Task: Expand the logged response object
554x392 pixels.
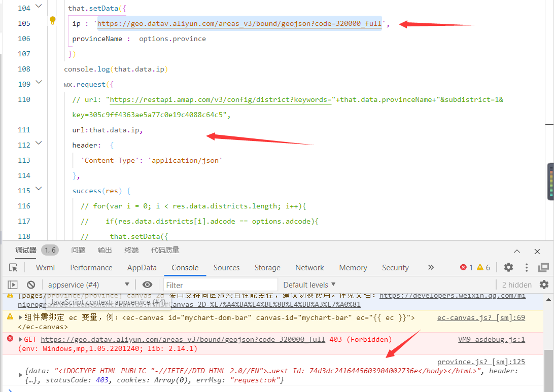Action: [20, 375]
